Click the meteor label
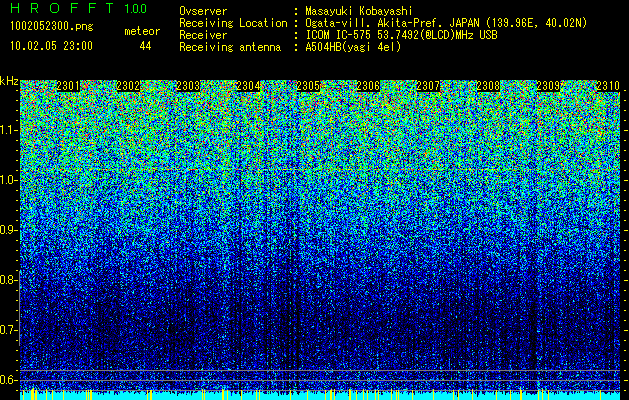The width and height of the screenshot is (629, 400). point(142,31)
